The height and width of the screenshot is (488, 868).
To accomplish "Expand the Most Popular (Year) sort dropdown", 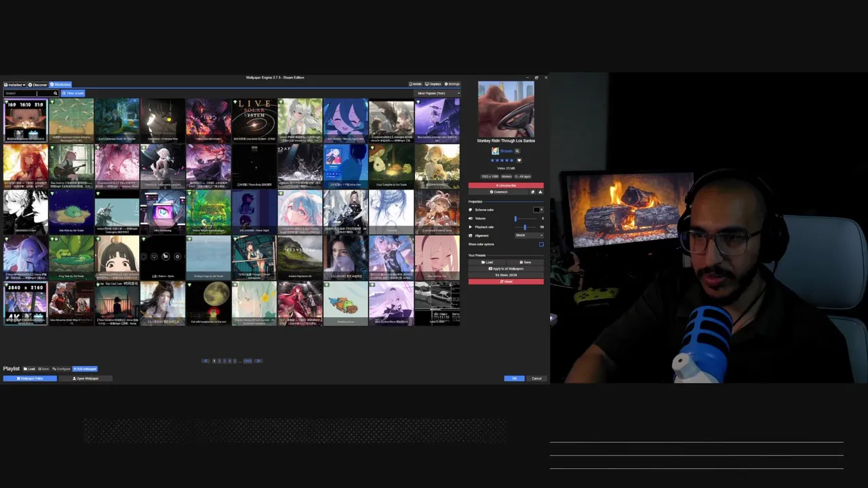I will click(x=437, y=93).
